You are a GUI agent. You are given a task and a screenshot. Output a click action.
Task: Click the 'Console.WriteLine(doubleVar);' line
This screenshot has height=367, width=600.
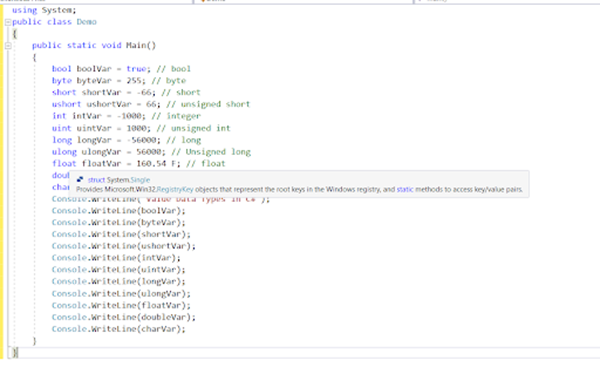click(123, 318)
